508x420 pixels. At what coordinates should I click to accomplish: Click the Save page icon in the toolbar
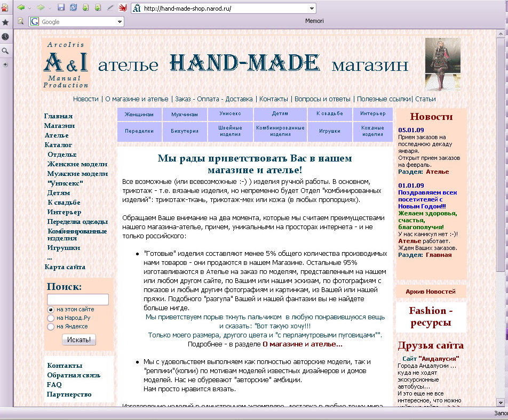61,7
